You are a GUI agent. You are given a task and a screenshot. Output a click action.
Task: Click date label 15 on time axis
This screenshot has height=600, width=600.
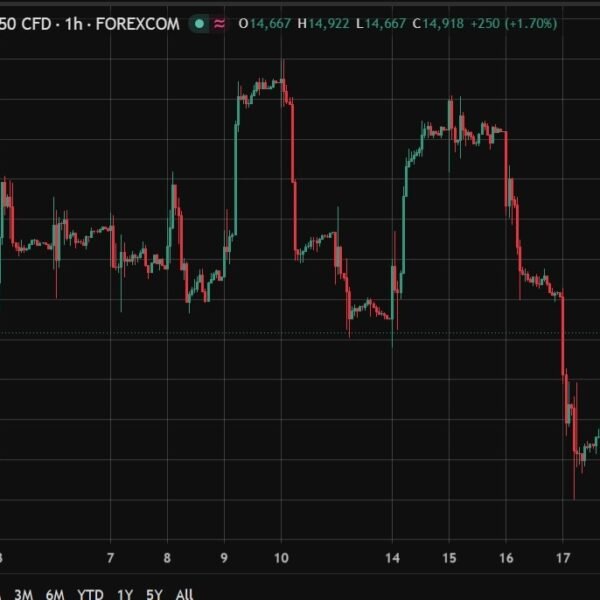[449, 558]
